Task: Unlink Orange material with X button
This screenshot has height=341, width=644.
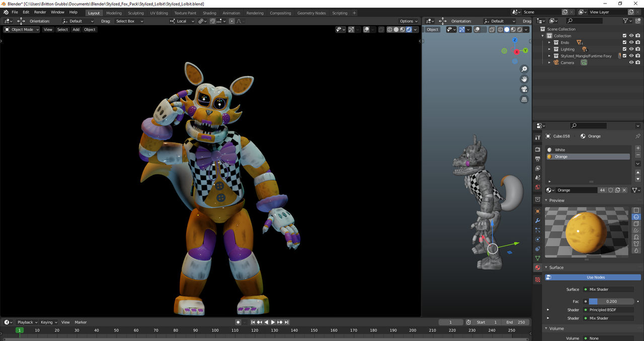Action: coord(624,190)
